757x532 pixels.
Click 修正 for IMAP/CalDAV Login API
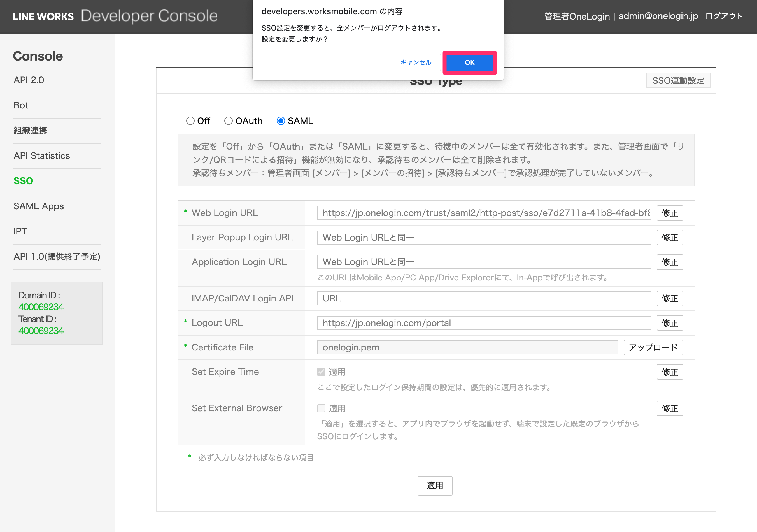click(x=670, y=298)
